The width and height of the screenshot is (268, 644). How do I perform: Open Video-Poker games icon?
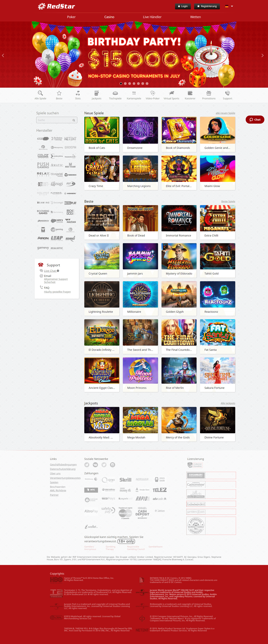[x=153, y=93]
